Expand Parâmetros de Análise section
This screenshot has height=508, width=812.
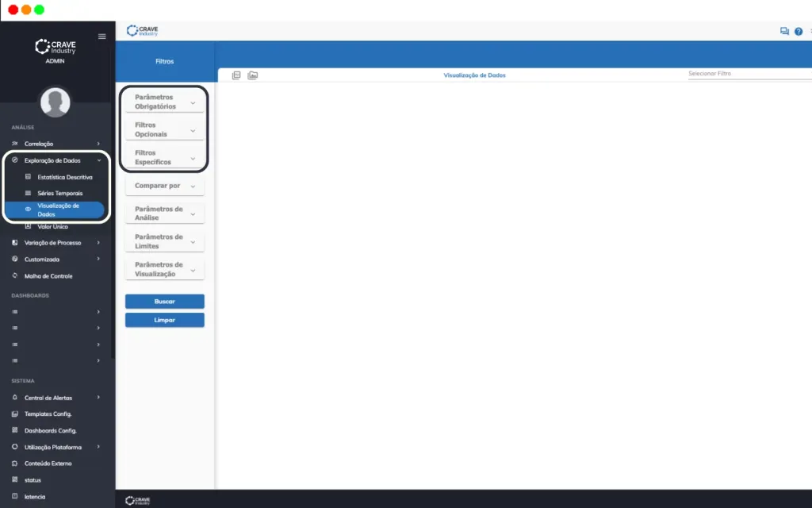(x=165, y=213)
